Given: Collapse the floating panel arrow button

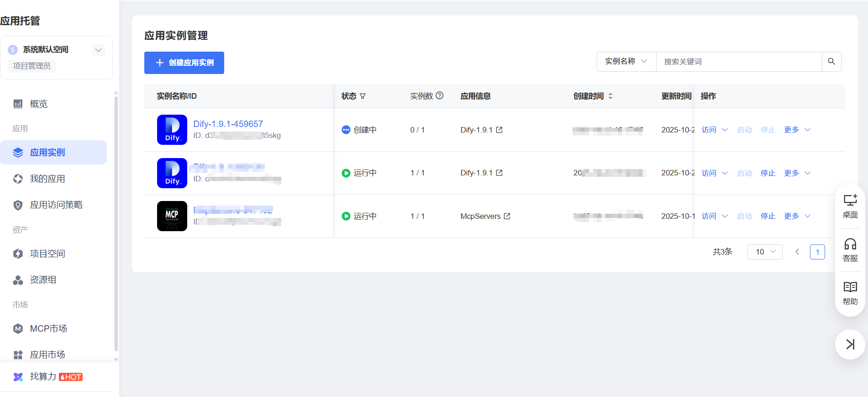Looking at the screenshot, I should point(850,344).
